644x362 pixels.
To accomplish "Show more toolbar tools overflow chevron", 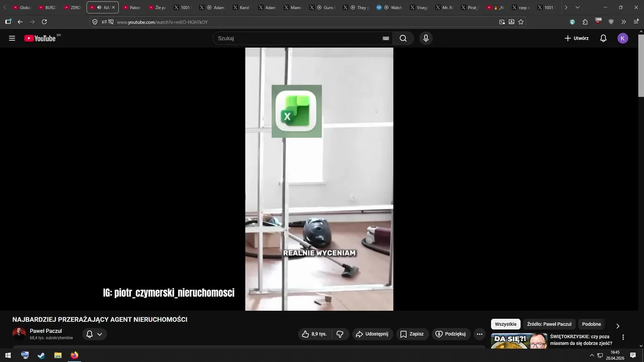I will click(623, 22).
